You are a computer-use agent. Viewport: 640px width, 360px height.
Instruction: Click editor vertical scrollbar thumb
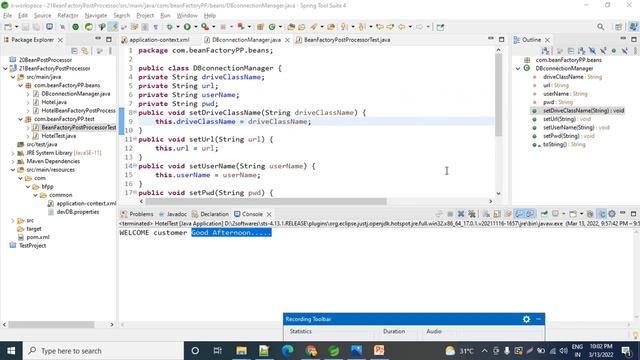pyautogui.click(x=498, y=95)
